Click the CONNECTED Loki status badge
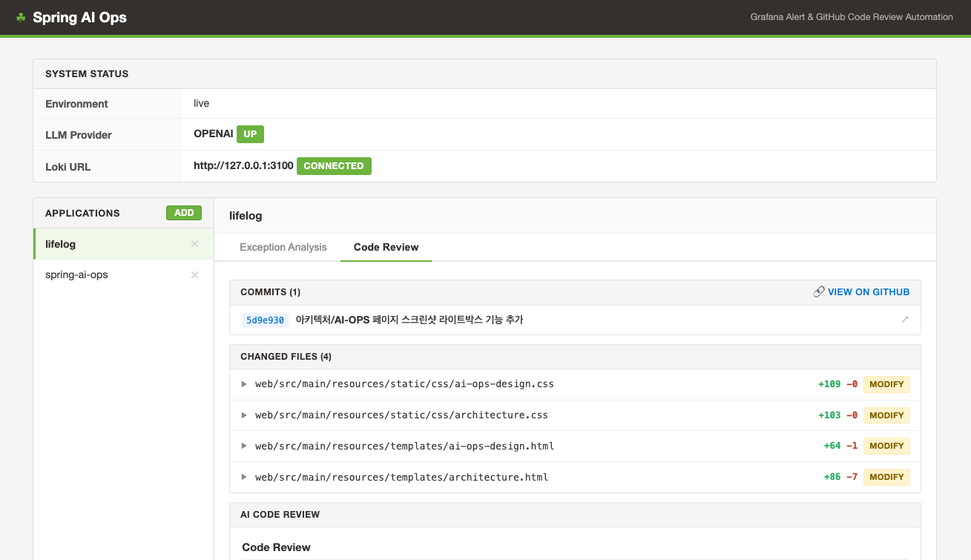Screen dimensions: 971x560 [x=334, y=166]
